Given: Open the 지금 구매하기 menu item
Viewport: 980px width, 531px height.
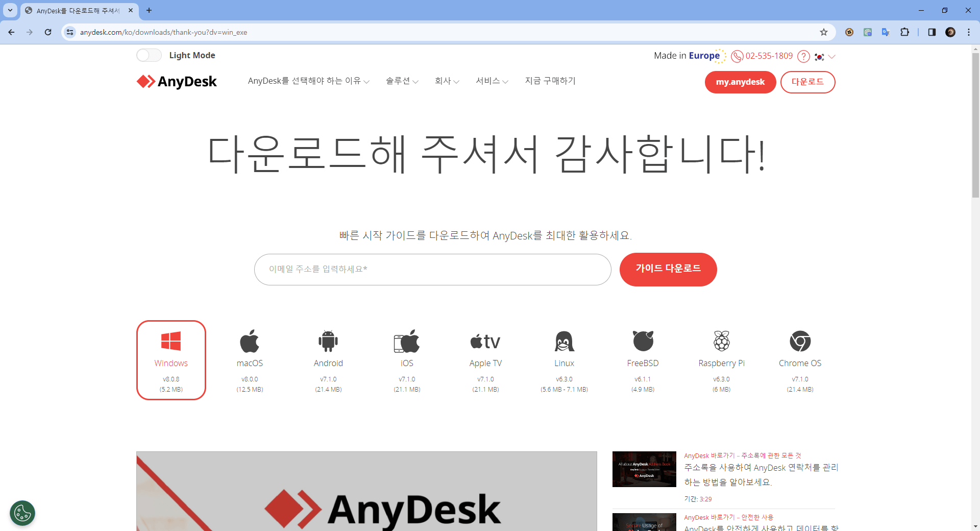Looking at the screenshot, I should (550, 81).
